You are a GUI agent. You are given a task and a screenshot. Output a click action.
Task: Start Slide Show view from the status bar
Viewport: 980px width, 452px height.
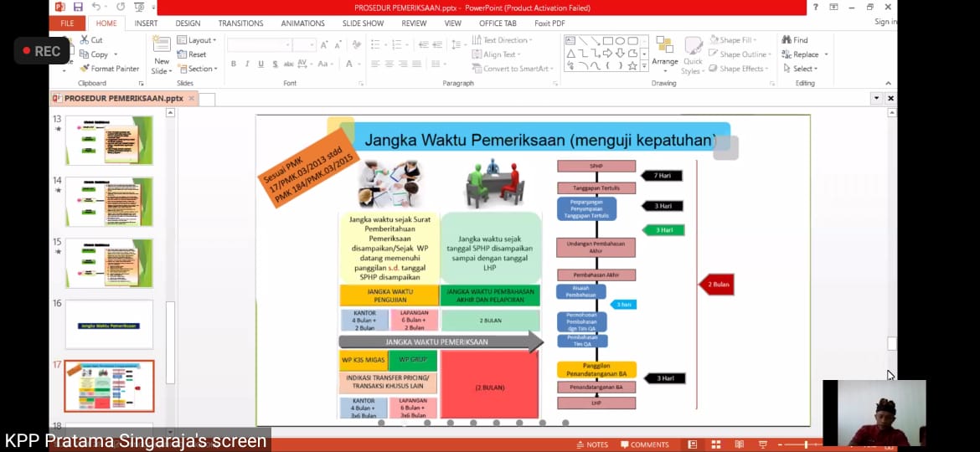(763, 444)
